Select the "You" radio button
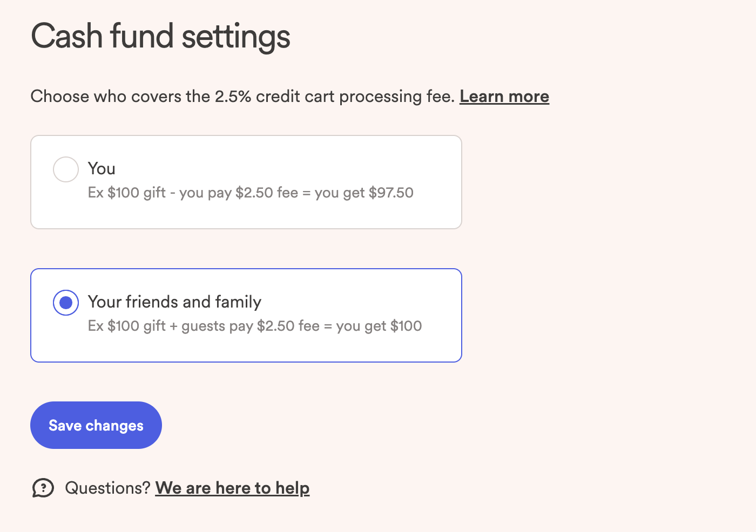 click(x=66, y=169)
